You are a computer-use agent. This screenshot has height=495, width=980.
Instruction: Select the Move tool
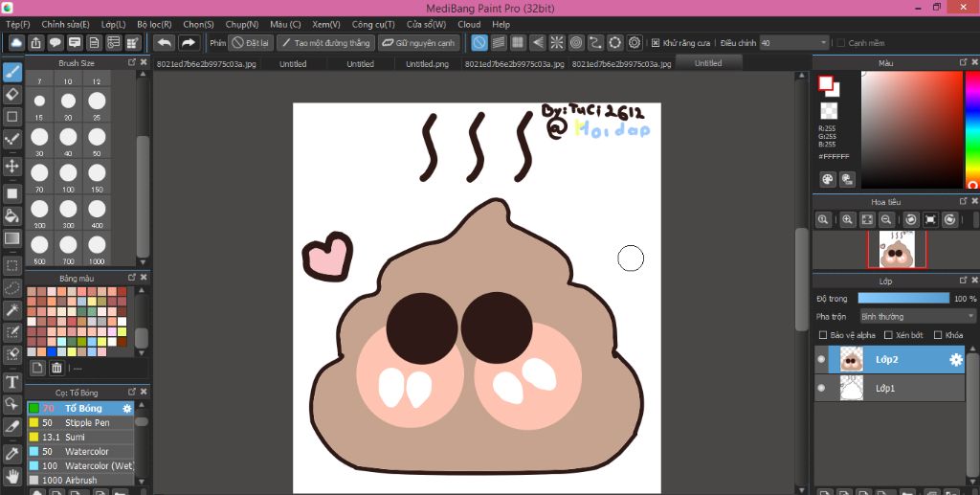[x=11, y=167]
